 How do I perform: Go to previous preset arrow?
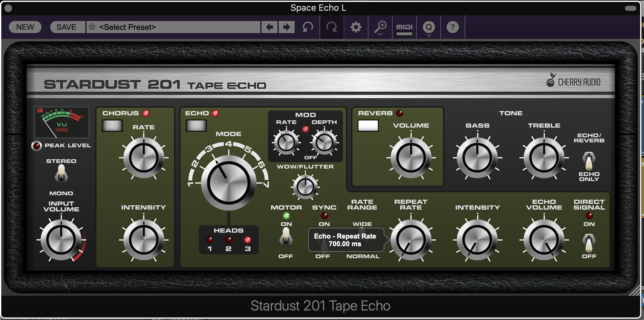269,27
